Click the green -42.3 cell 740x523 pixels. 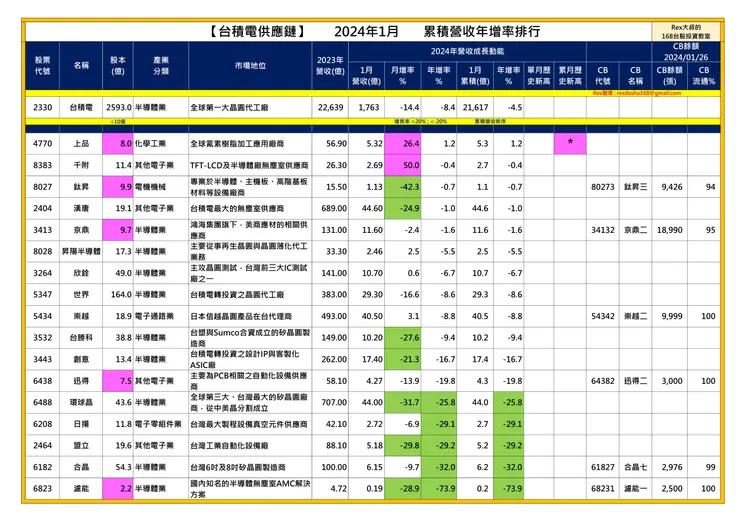point(403,187)
